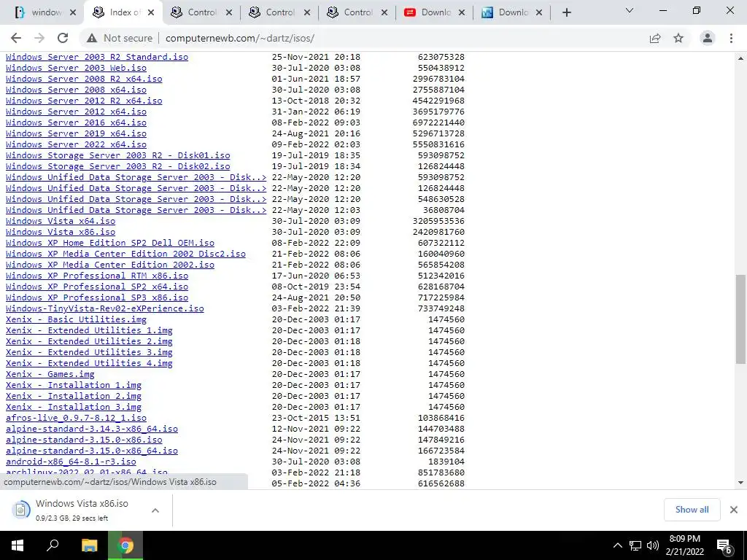
Task: Close the first 'Control' tab
Action: pyautogui.click(x=229, y=13)
